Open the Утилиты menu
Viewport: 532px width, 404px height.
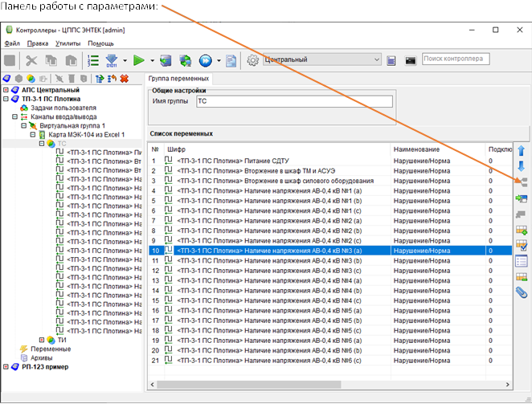[68, 43]
